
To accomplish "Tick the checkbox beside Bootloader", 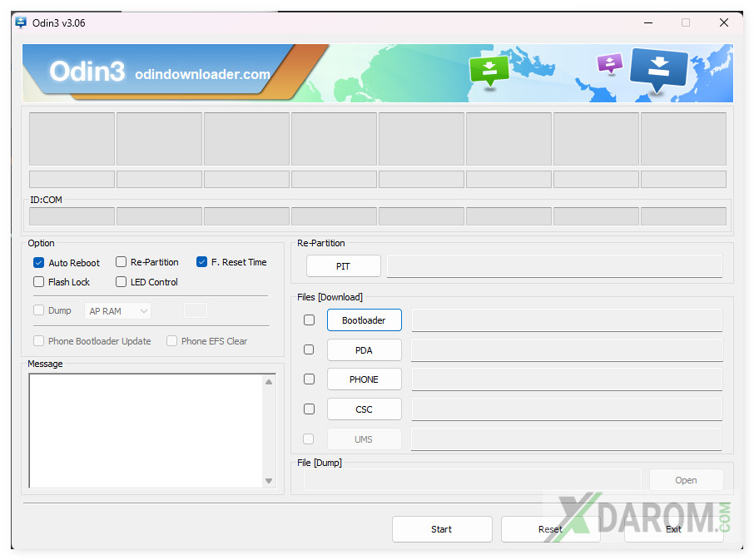I will (x=309, y=320).
